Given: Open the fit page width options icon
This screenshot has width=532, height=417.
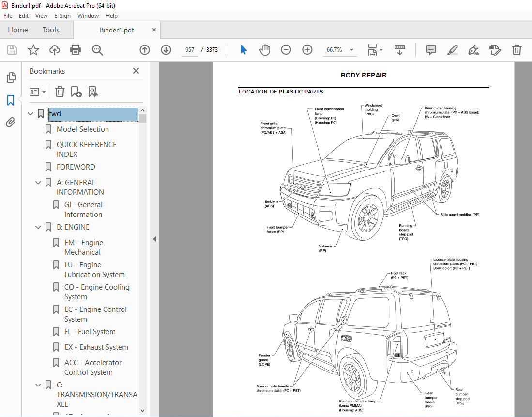Looking at the screenshot, I should coord(375,50).
